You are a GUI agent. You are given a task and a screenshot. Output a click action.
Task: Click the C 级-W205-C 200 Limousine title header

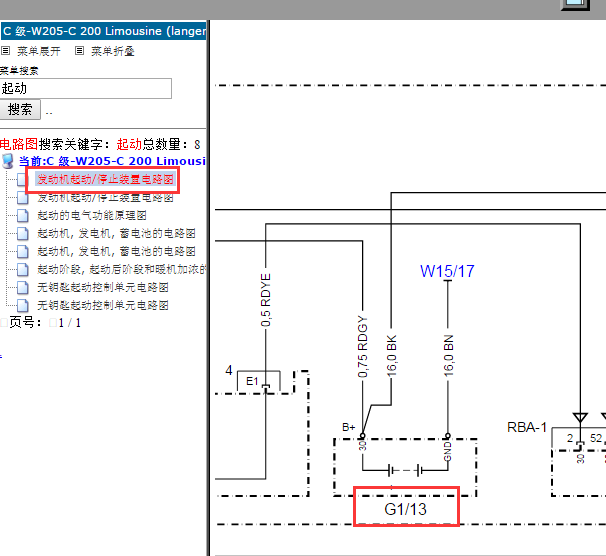click(104, 31)
